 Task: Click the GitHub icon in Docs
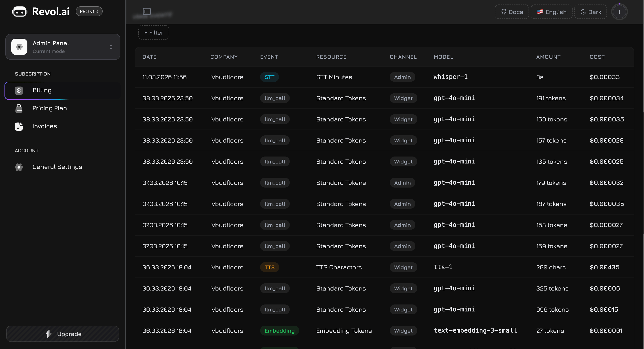tap(504, 12)
